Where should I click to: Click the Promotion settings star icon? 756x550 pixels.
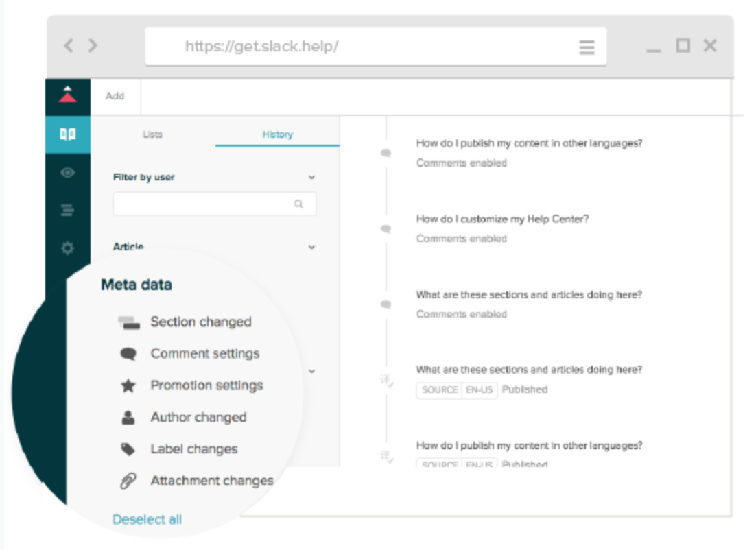[x=128, y=385]
